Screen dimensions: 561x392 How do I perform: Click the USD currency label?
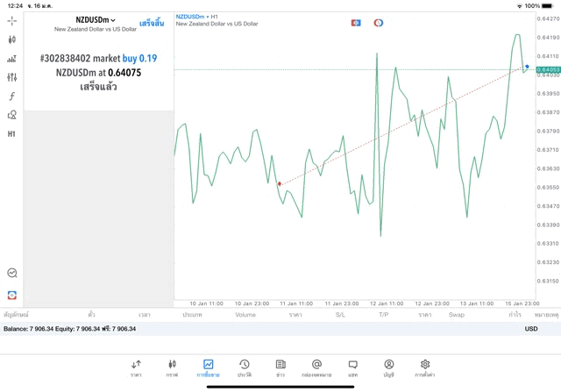(x=531, y=329)
